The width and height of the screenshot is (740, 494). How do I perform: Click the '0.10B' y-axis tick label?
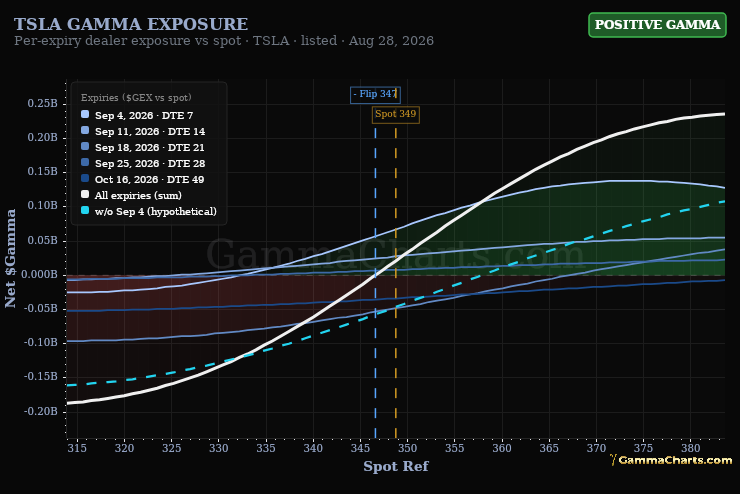pos(43,206)
